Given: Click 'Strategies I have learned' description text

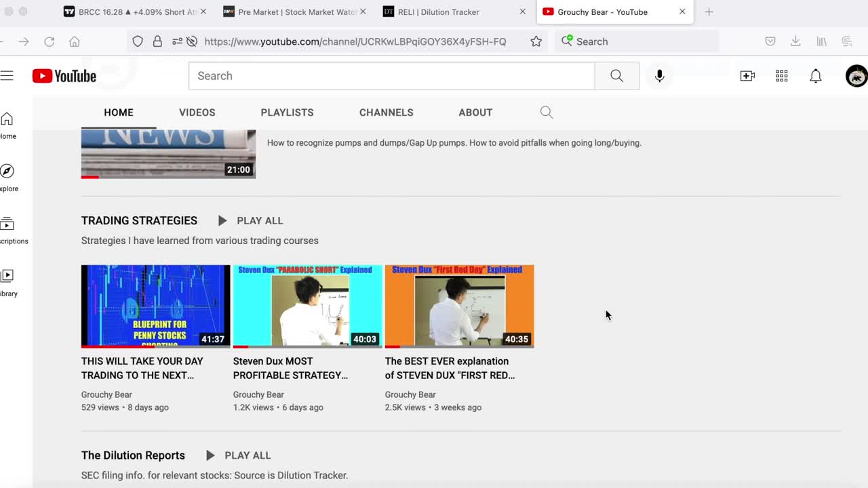Looking at the screenshot, I should click(x=200, y=241).
